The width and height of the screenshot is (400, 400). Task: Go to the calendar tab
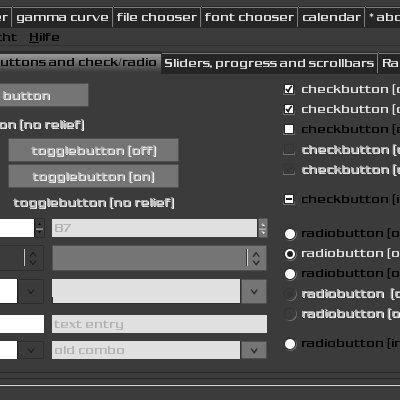tap(331, 17)
